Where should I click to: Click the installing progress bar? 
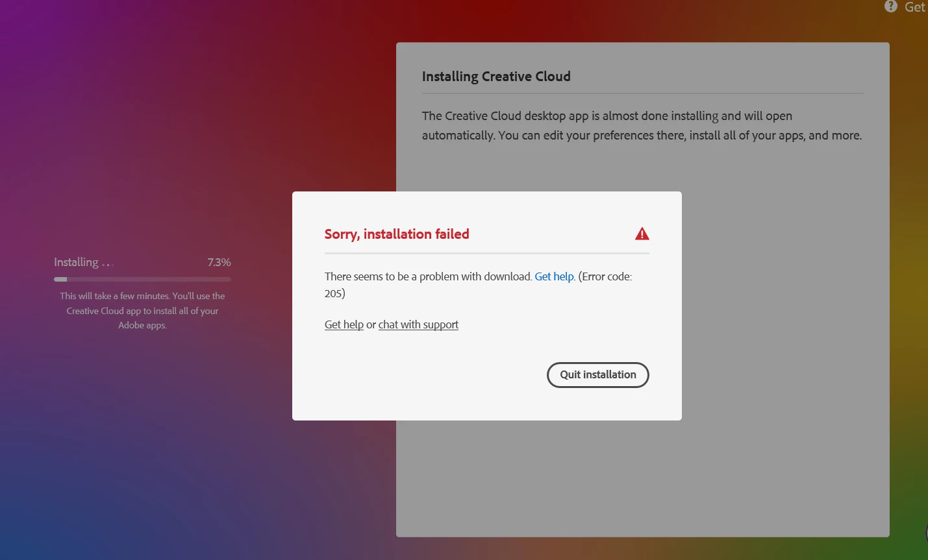pyautogui.click(x=142, y=279)
